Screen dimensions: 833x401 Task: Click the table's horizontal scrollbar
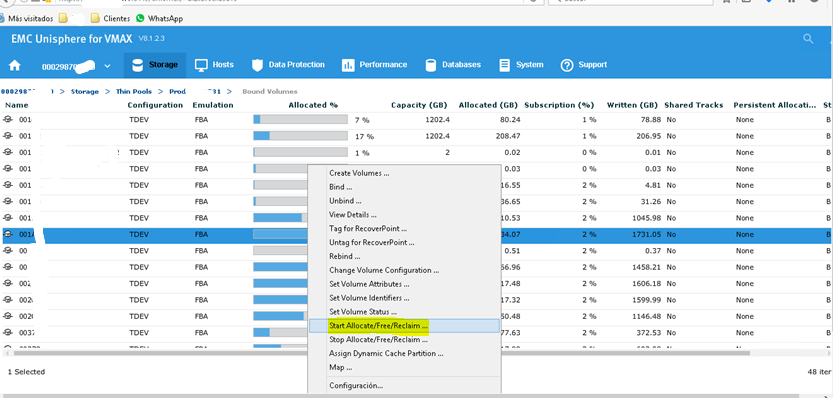click(380, 353)
